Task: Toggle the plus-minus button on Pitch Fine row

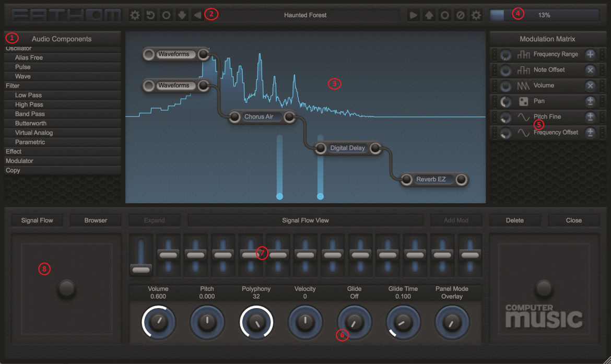Action: 590,116
